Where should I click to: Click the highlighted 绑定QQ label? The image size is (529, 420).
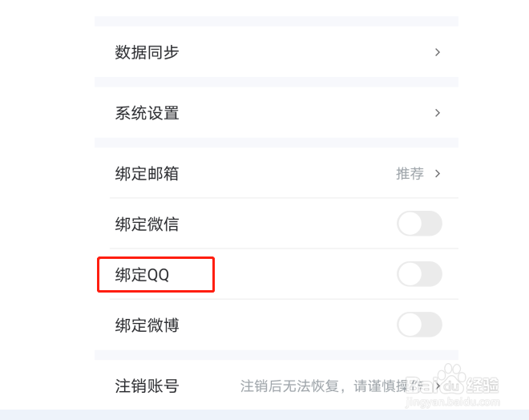coord(142,275)
